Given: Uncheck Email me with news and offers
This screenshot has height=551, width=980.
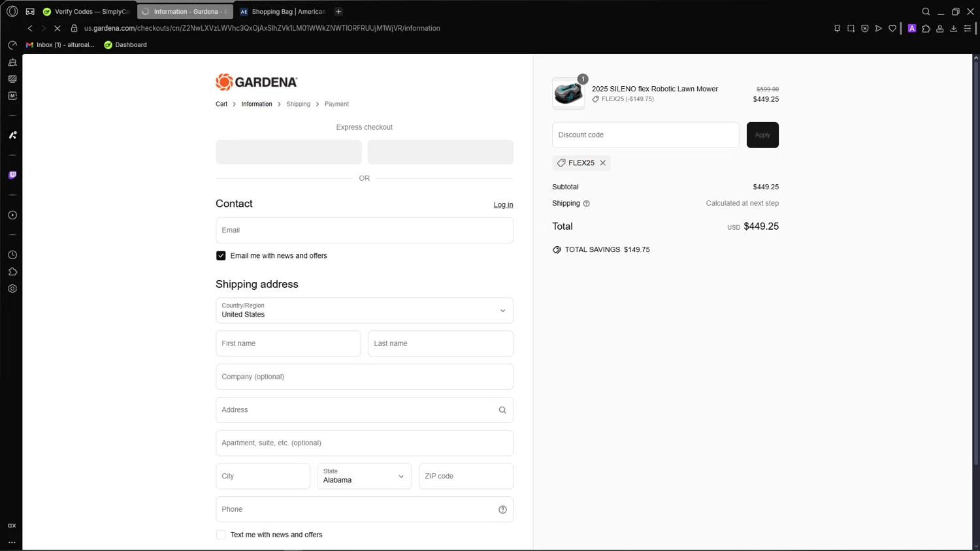Looking at the screenshot, I should [221, 255].
